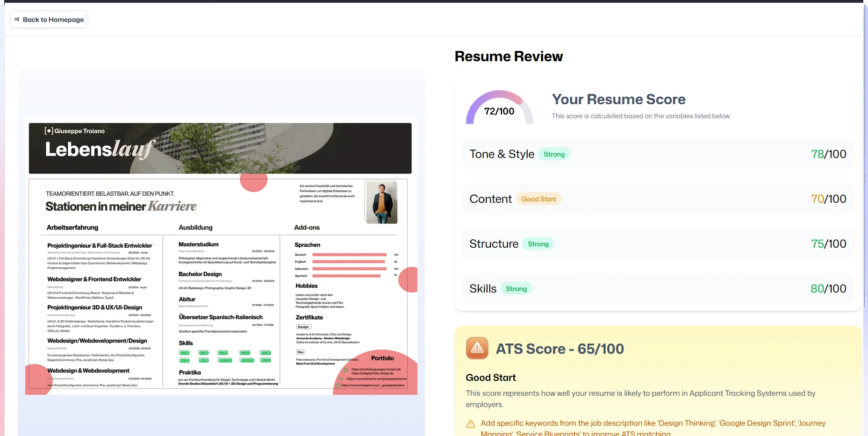Click the ATS Score - 65/100 heading

(560, 349)
